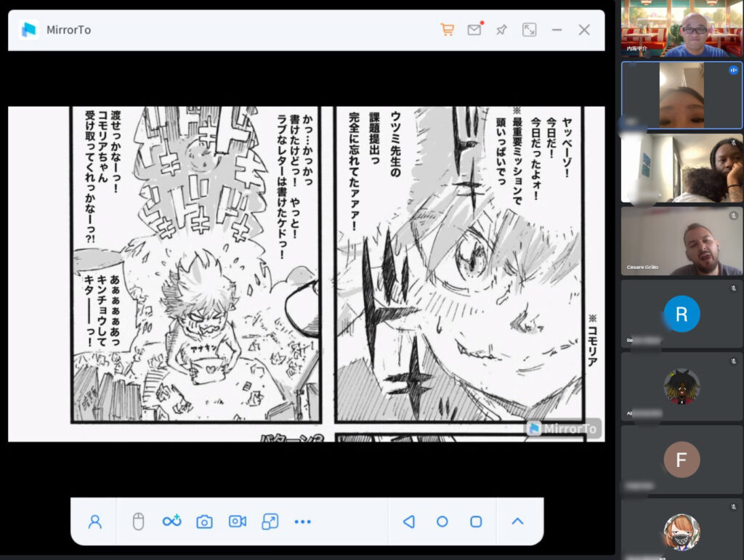This screenshot has width=744, height=560.
Task: Open the user account icon in bottom toolbar
Action: click(95, 522)
